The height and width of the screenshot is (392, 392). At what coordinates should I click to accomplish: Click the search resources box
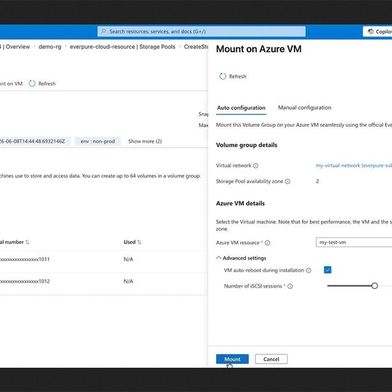coord(202,31)
